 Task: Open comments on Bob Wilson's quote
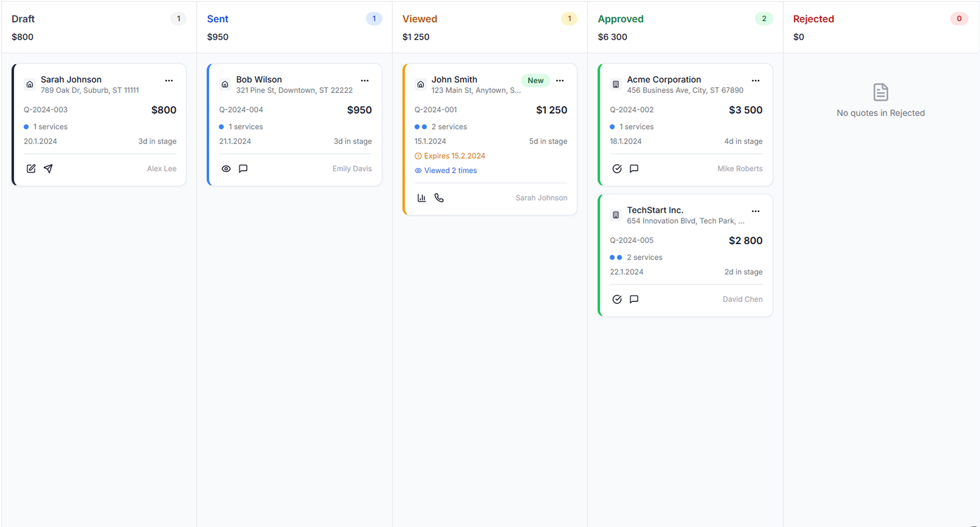(x=243, y=168)
